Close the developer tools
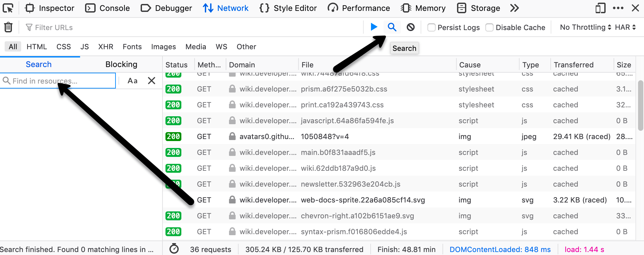Screen dimensions: 644x255 click(635, 8)
